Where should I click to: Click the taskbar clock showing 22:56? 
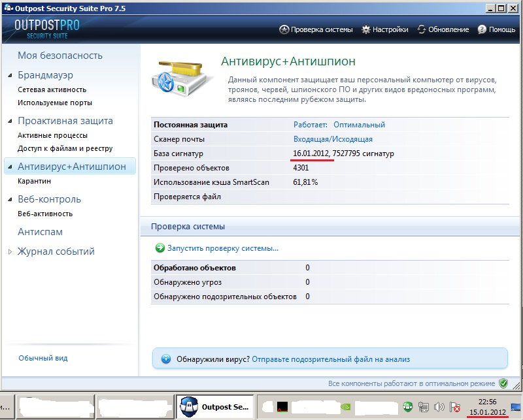488,402
